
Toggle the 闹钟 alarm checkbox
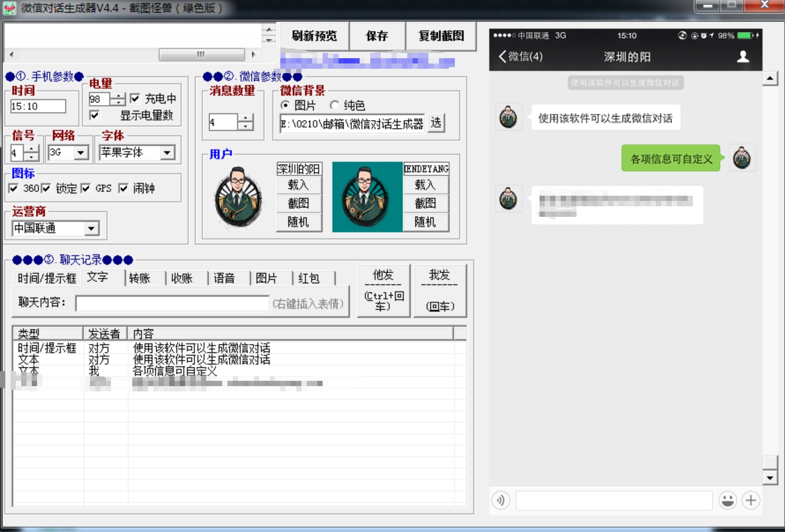point(123,189)
